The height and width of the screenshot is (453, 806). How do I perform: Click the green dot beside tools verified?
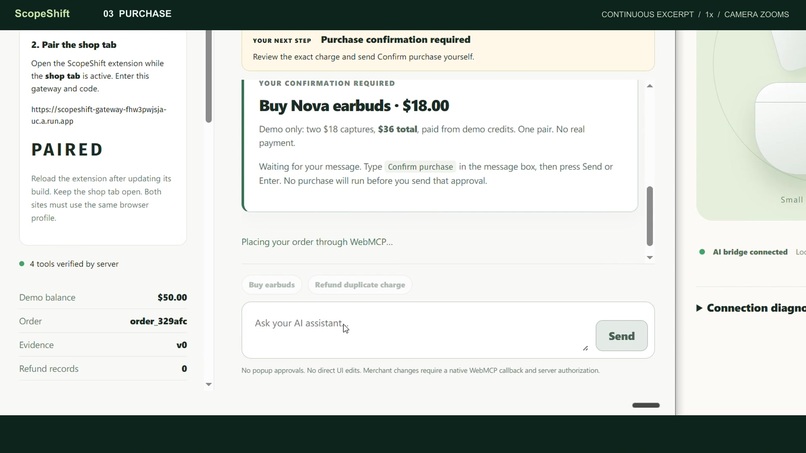[22, 264]
